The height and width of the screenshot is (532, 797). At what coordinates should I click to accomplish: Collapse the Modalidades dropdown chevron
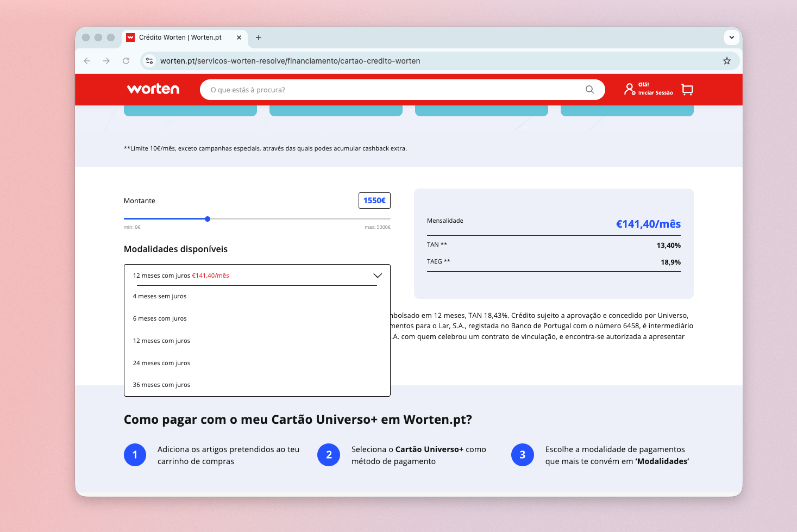[x=378, y=276]
